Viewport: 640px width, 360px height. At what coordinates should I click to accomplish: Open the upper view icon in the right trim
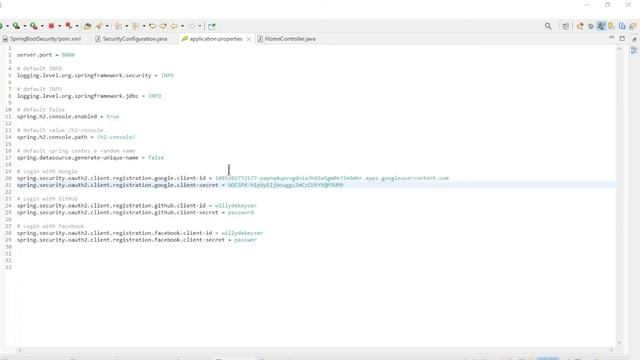[x=634, y=40]
